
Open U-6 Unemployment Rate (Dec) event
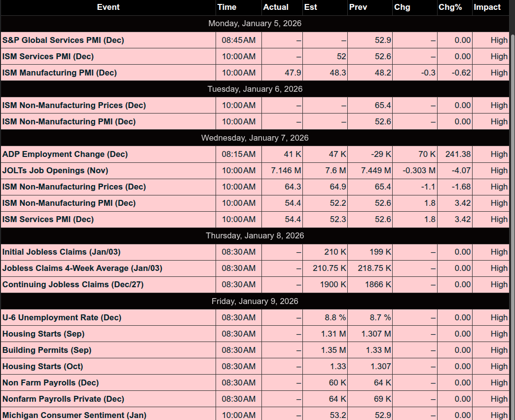62,317
